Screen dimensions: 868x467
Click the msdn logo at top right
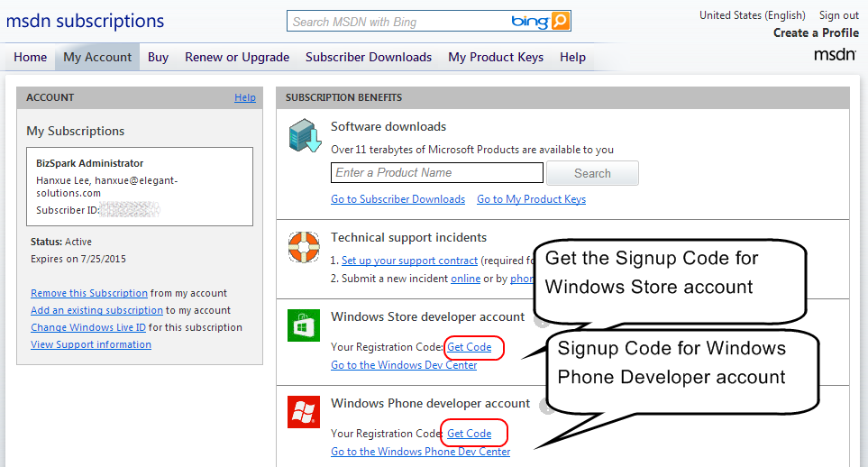[x=835, y=54]
